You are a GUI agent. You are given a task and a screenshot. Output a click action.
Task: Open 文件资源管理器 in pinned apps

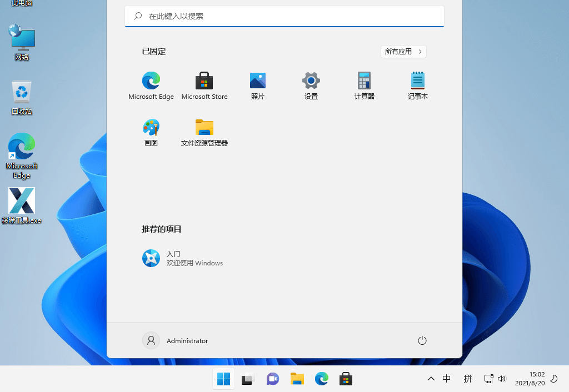[204, 132]
